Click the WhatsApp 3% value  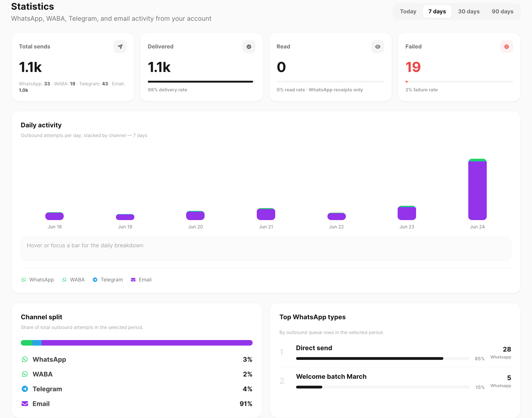(247, 359)
